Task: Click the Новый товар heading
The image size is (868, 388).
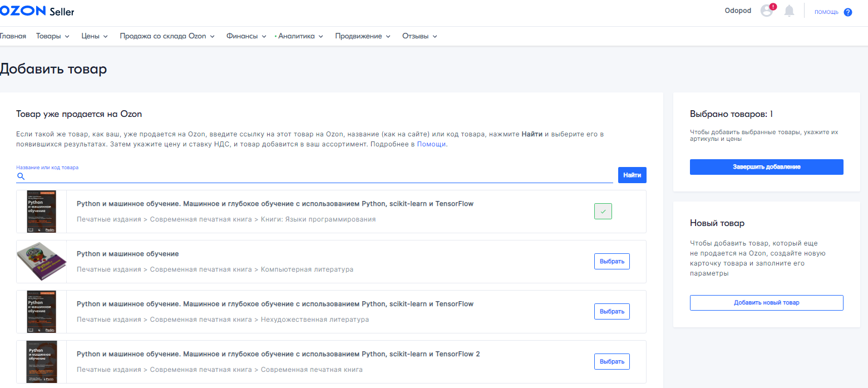Action: (717, 223)
